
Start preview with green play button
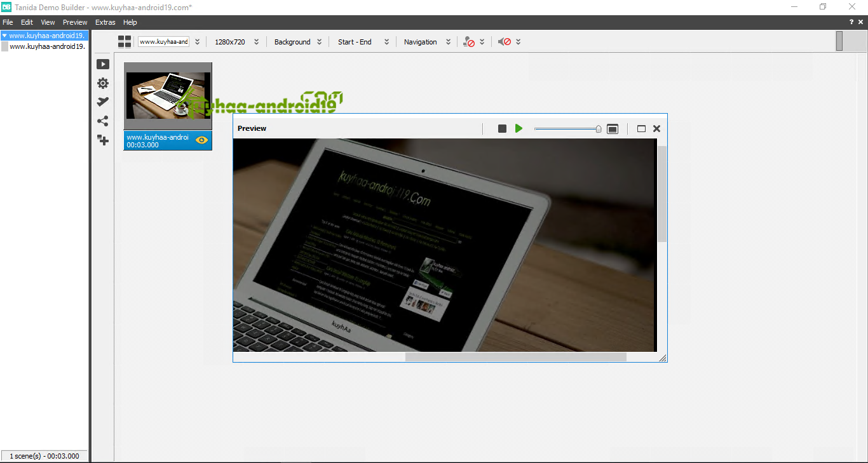[519, 128]
